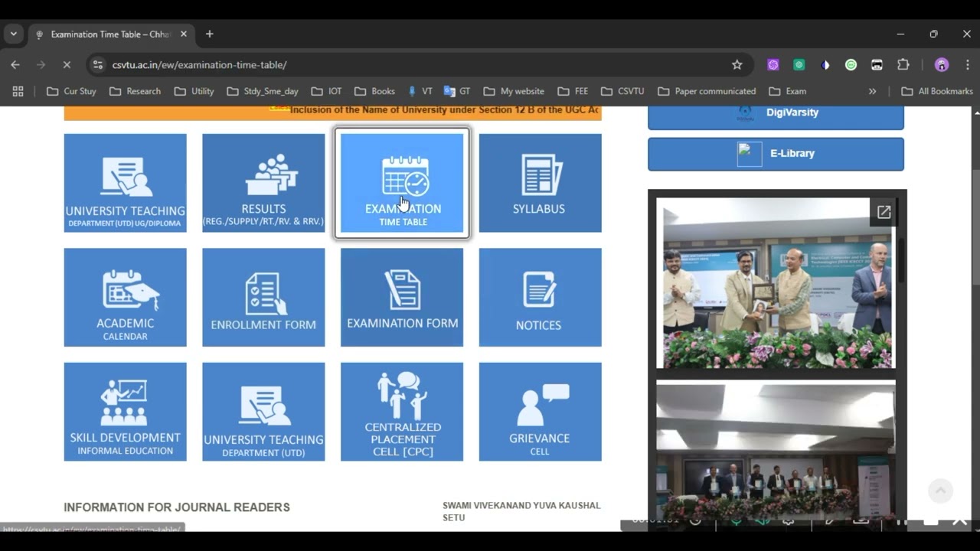Open a new browser tab
Image resolution: width=980 pixels, height=551 pixels.
(209, 34)
